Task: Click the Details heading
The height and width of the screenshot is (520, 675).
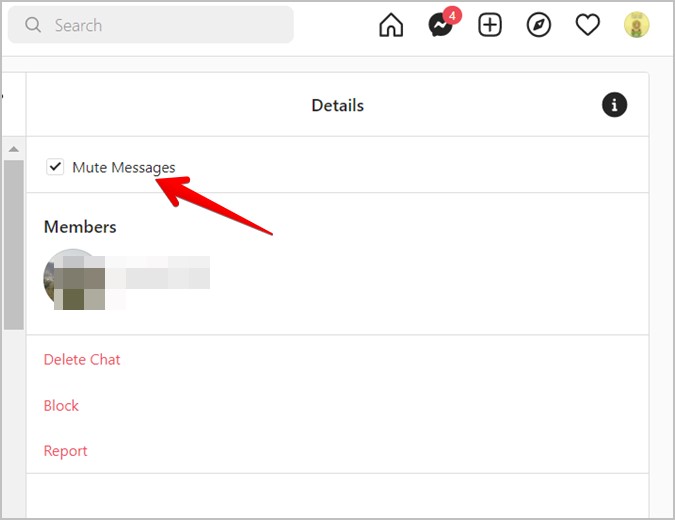Action: point(338,105)
